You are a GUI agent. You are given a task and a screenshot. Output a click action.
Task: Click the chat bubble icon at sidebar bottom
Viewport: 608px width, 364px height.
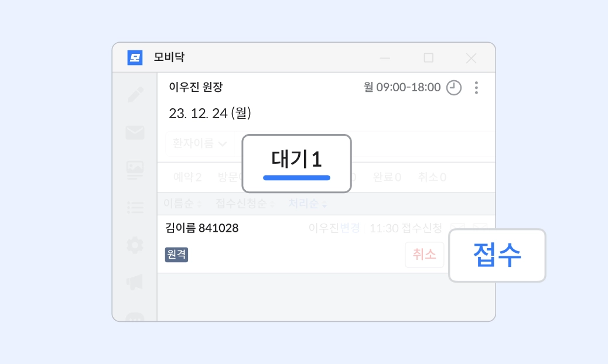click(x=135, y=317)
